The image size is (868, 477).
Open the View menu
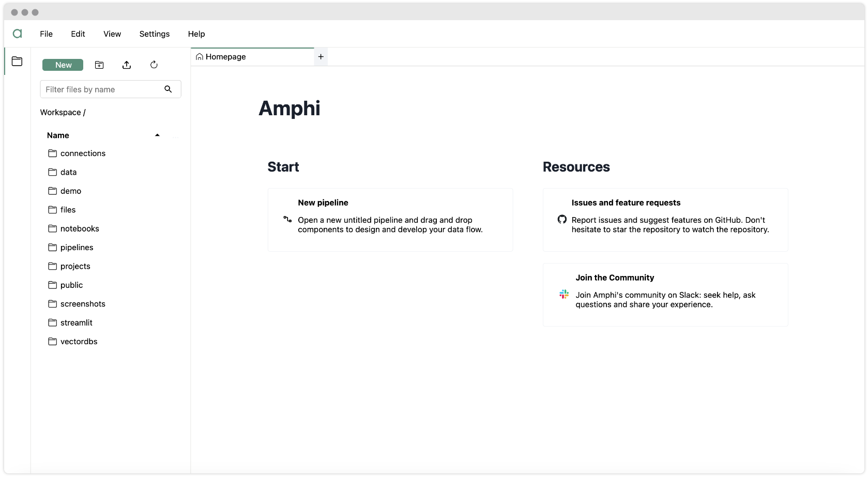[x=112, y=34]
